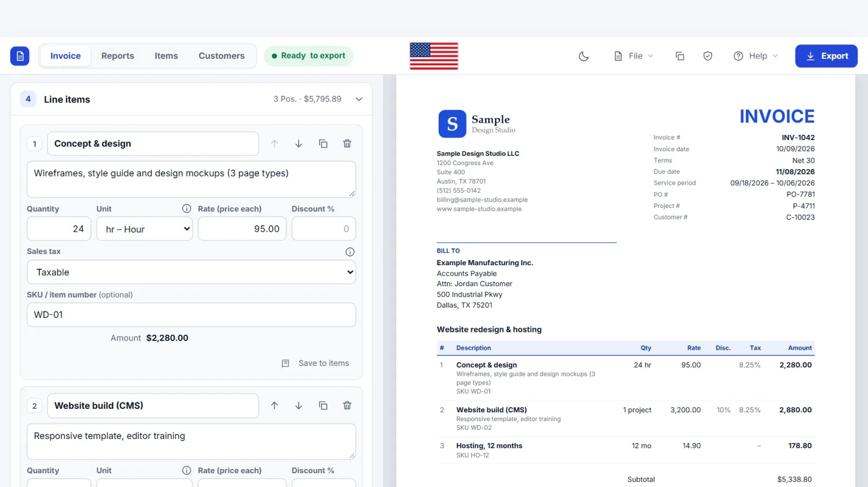The height and width of the screenshot is (487, 868).
Task: Switch to the Reports tab
Action: point(117,56)
